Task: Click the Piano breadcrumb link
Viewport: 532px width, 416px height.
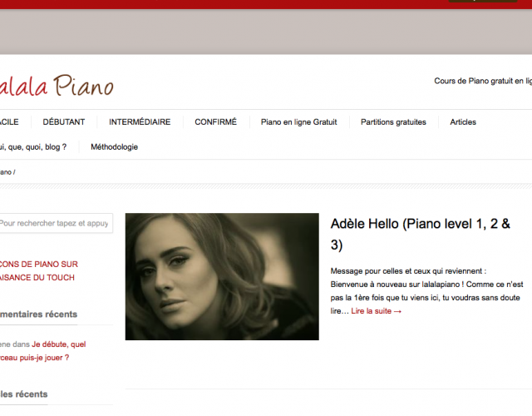Action: pos(6,172)
